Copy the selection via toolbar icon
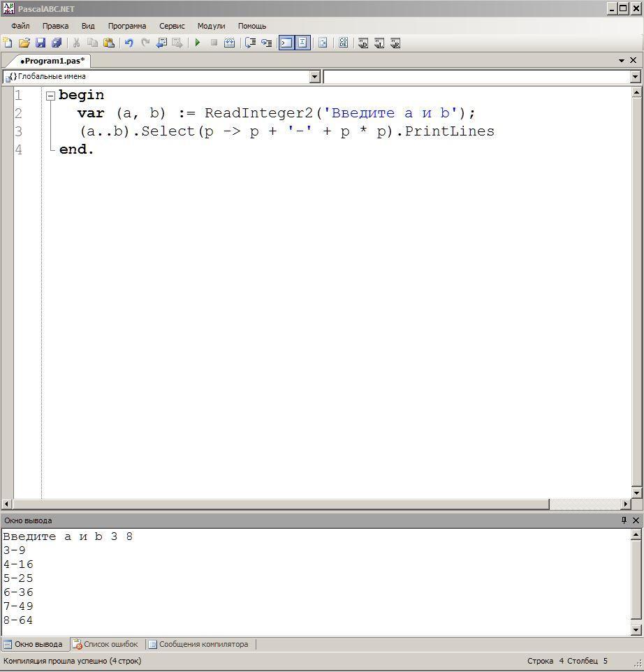Viewport: 644px width, 672px height. pyautogui.click(x=93, y=43)
